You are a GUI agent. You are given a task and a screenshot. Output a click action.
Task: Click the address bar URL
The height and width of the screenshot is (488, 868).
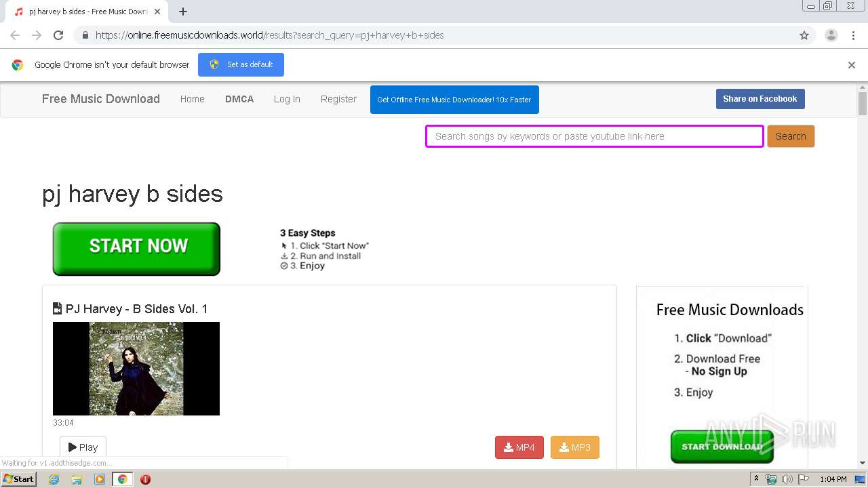coord(269,35)
